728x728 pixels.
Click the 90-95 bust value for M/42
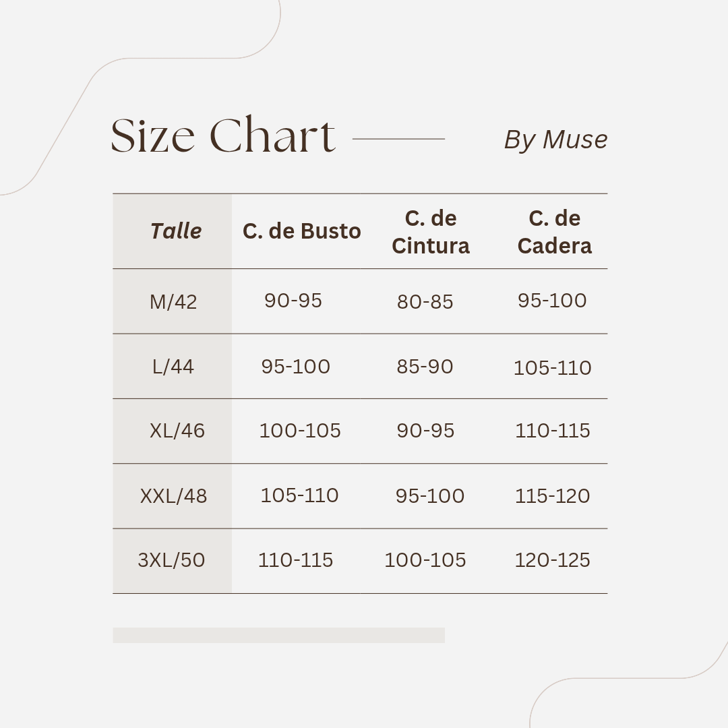pos(293,301)
